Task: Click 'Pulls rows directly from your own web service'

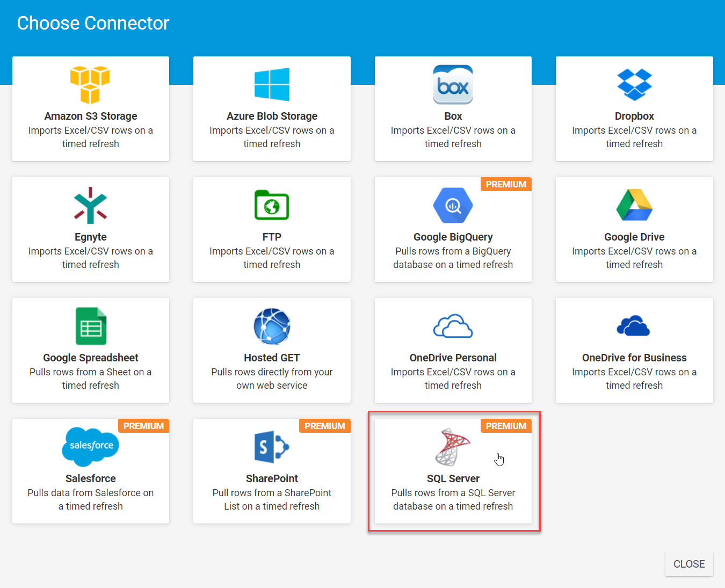Action: tap(272, 379)
